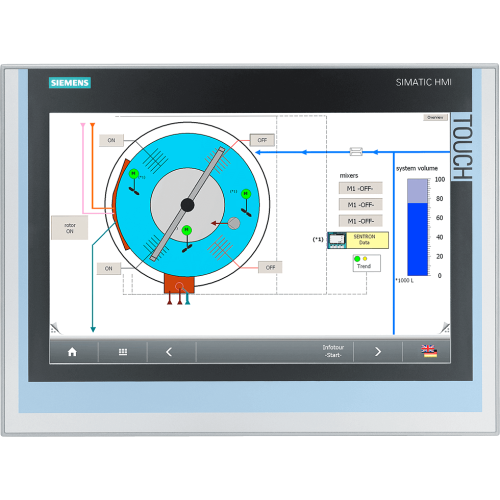Tap the Home icon in bottom bar

pyautogui.click(x=72, y=352)
